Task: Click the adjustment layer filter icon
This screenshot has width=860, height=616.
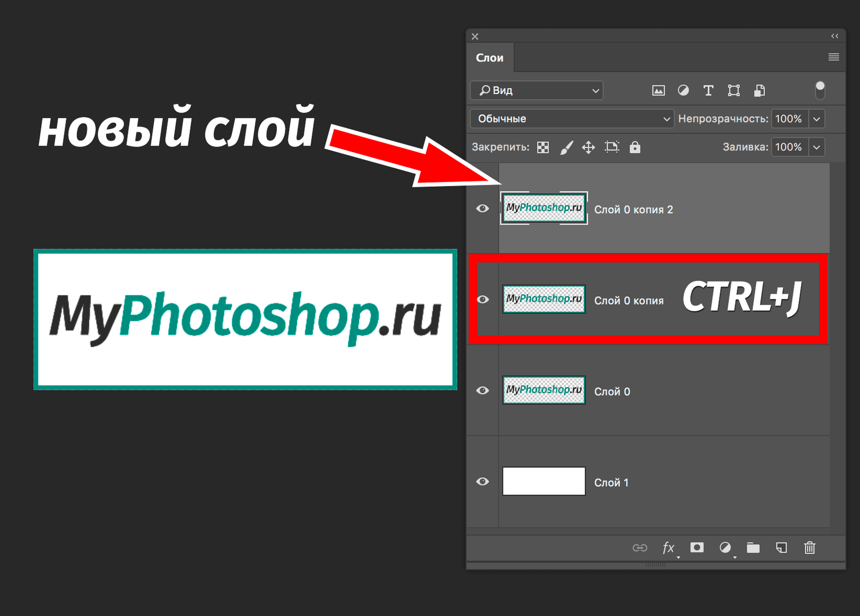Action: click(x=683, y=90)
